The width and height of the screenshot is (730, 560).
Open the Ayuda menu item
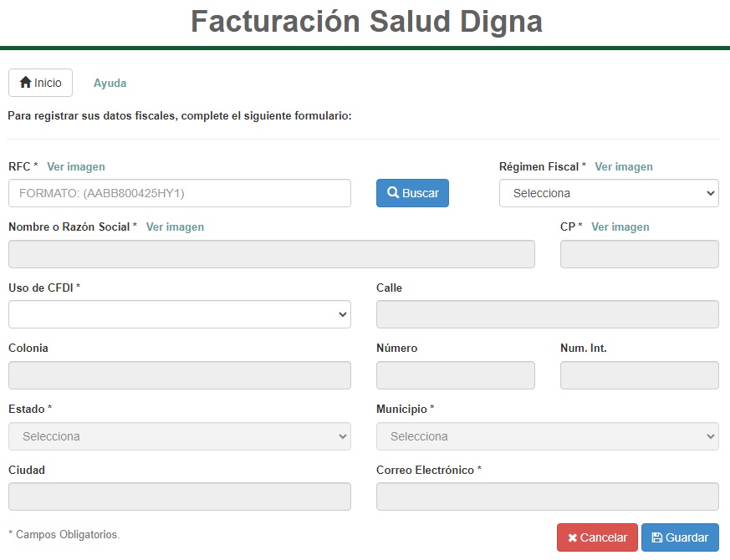(x=110, y=83)
